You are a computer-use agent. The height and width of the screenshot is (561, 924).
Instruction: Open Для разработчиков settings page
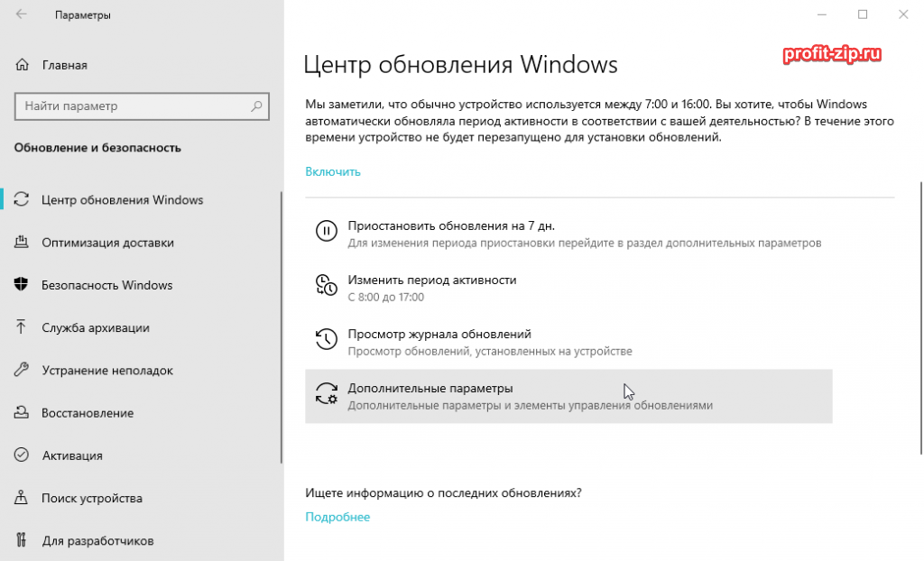pos(97,541)
